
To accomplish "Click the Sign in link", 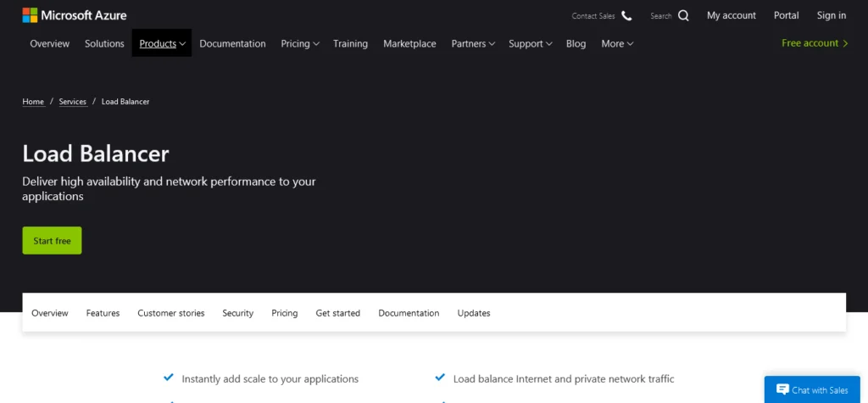I will click(x=832, y=15).
